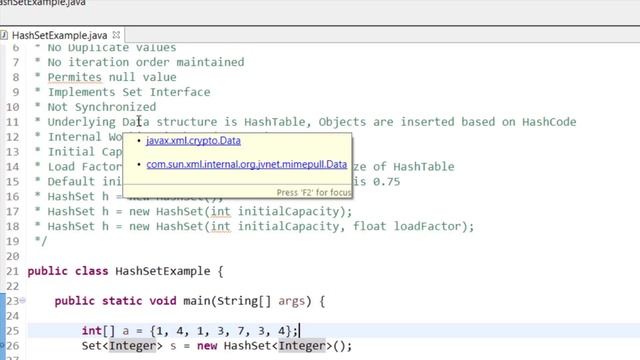This screenshot has height=360, width=640.
Task: Click the "Press 'F2' for focus" hint
Action: tap(313, 192)
